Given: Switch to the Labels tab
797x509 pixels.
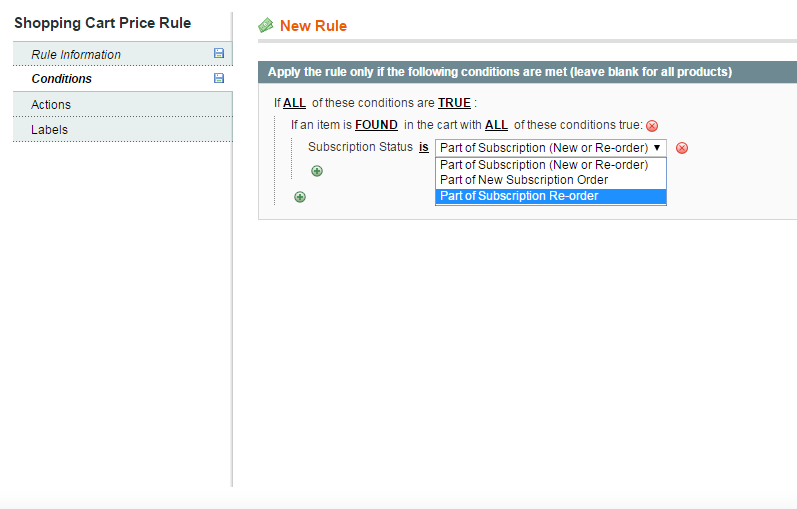Looking at the screenshot, I should pos(122,129).
